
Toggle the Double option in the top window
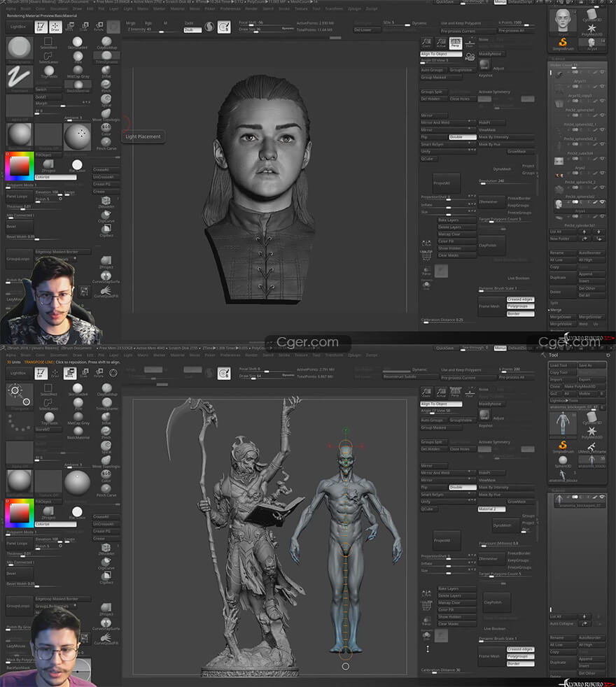tap(463, 137)
